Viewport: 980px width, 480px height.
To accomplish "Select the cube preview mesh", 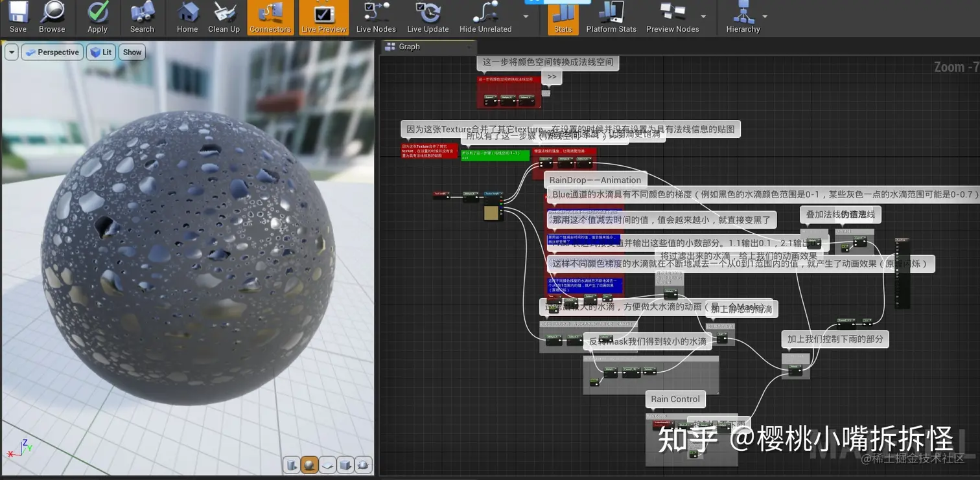I will pos(345,464).
